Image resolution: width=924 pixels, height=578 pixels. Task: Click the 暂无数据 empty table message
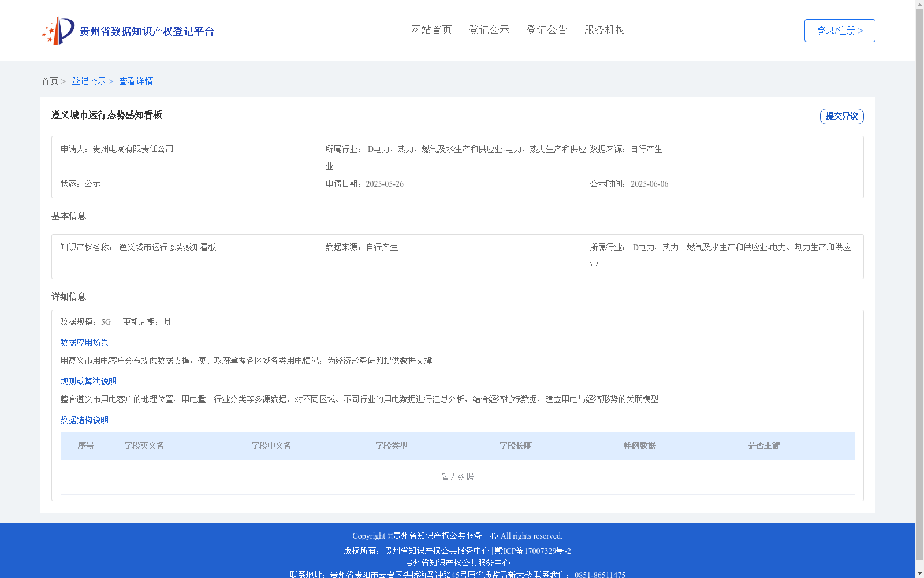click(x=457, y=477)
